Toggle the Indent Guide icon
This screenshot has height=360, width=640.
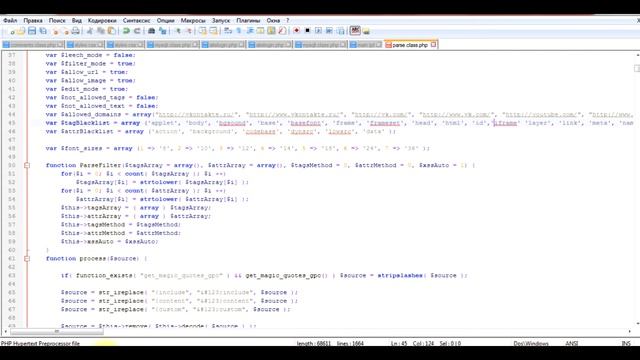click(x=250, y=31)
